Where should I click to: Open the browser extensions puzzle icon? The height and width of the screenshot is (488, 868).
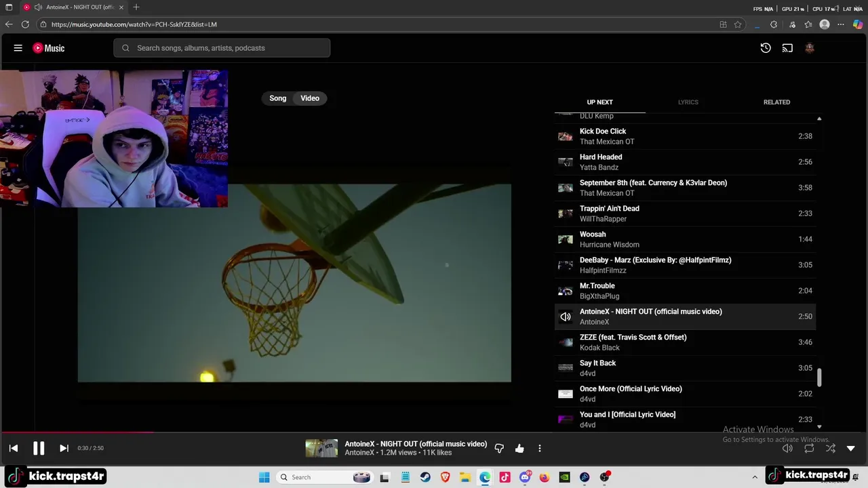pyautogui.click(x=774, y=24)
